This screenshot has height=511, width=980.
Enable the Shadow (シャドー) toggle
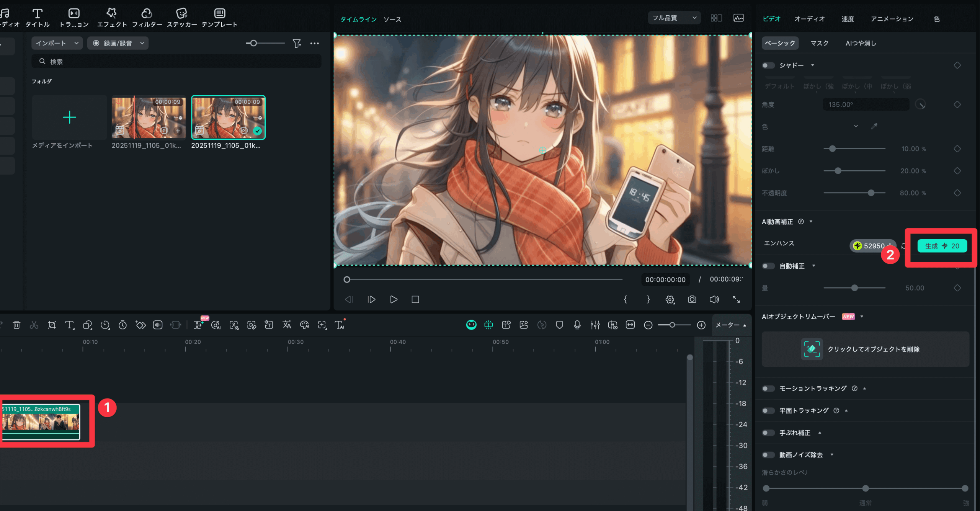768,65
